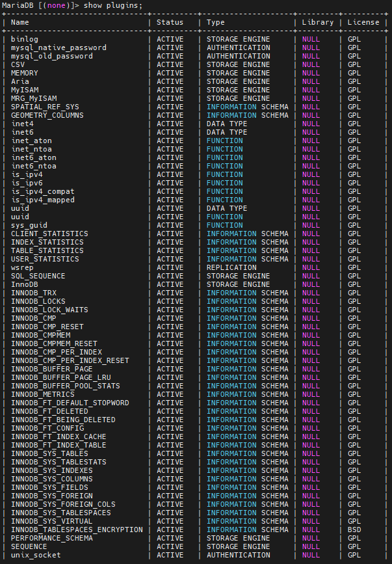Click the INNODB_SYS_FOREIGN_COLS plugin name
392x564 pixels.
click(x=63, y=504)
